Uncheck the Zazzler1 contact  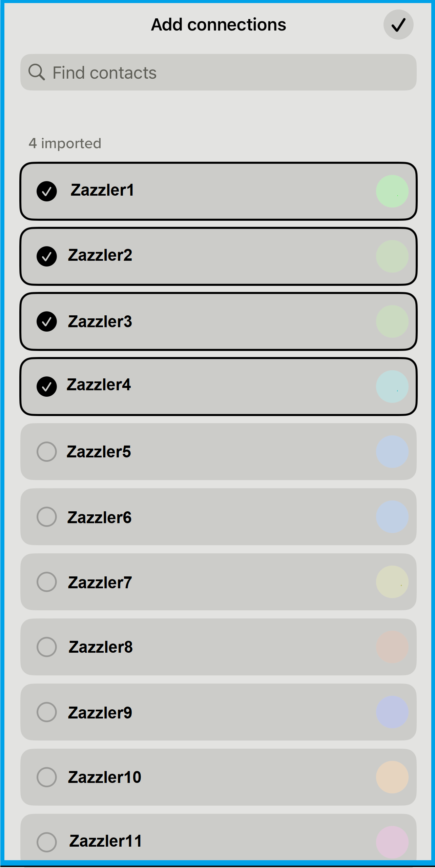[x=47, y=192]
